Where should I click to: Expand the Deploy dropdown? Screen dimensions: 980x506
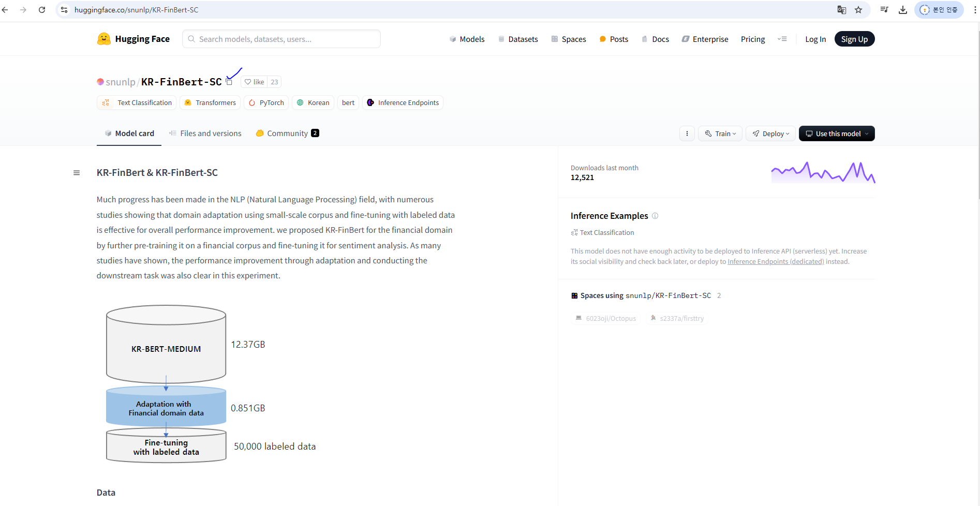(x=771, y=133)
